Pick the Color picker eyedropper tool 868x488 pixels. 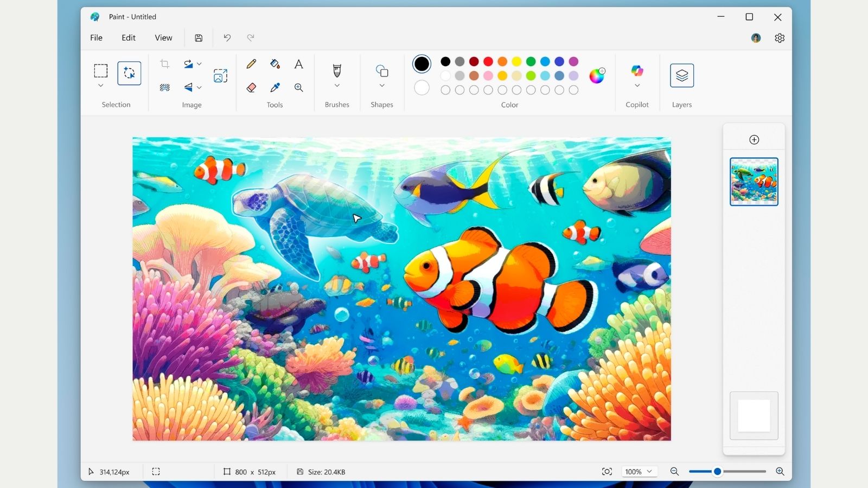275,87
